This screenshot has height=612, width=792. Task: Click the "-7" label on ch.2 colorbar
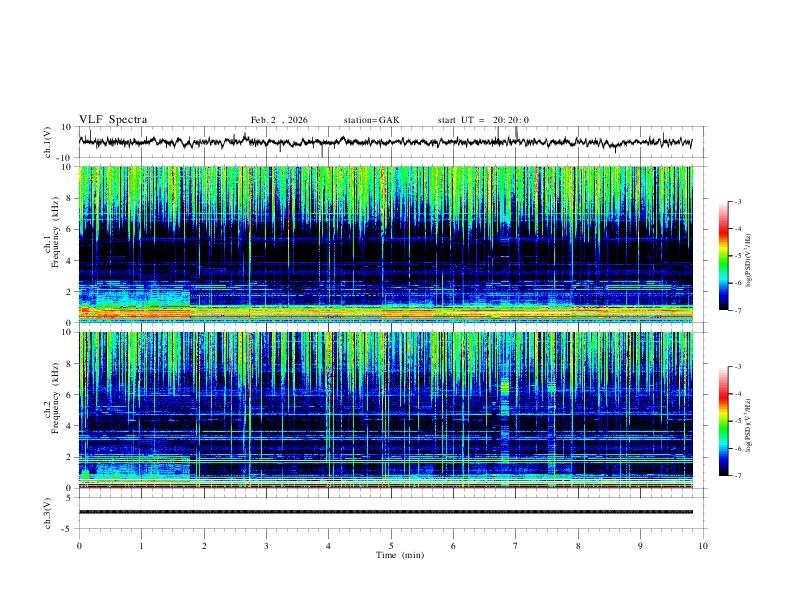737,476
